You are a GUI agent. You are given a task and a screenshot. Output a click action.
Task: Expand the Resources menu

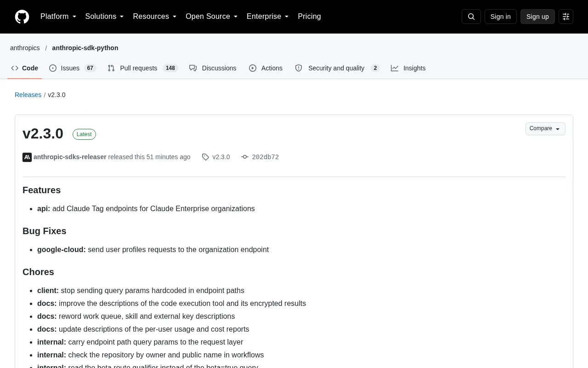[x=155, y=17]
